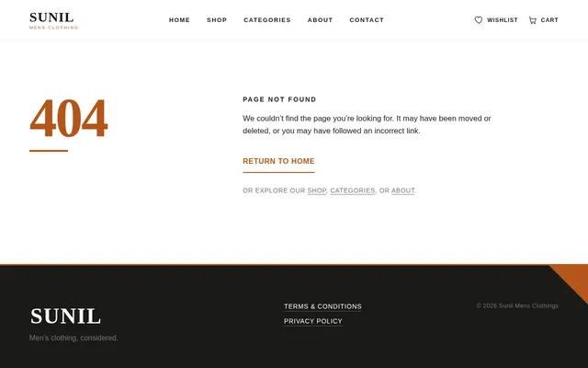Open the Privacy Policy footer link

(x=312, y=321)
